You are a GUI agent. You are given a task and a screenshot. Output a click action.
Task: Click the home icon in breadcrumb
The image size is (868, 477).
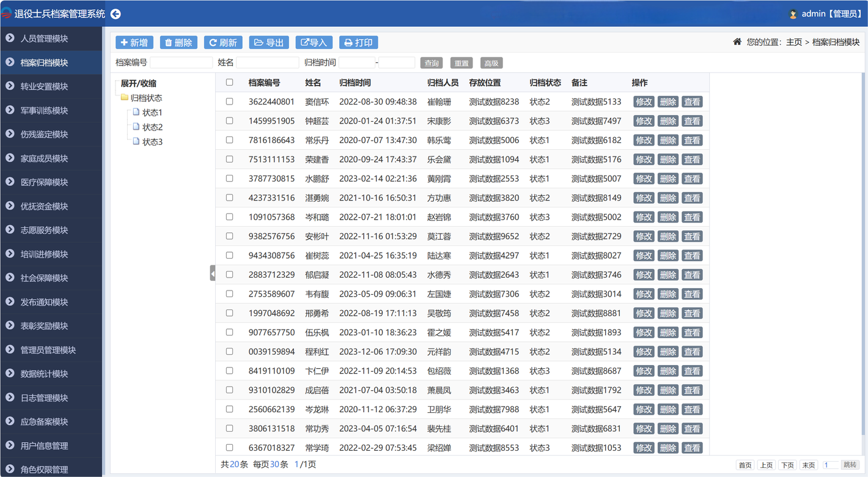tap(737, 42)
